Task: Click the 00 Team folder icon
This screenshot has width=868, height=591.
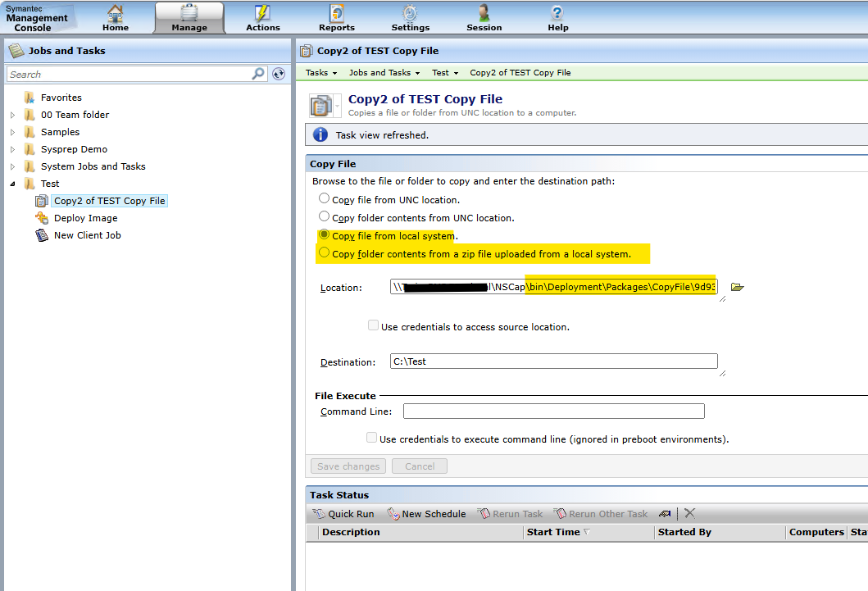Action: 30,115
